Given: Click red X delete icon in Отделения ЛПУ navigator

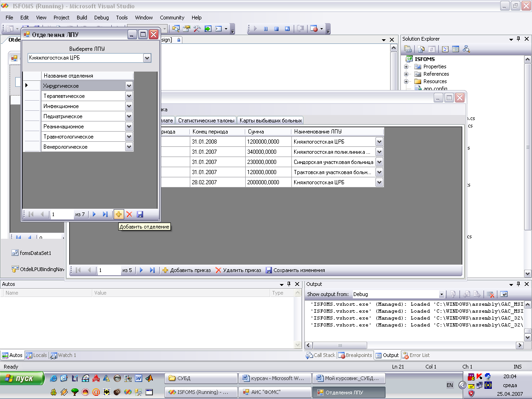Looking at the screenshot, I should 129,214.
